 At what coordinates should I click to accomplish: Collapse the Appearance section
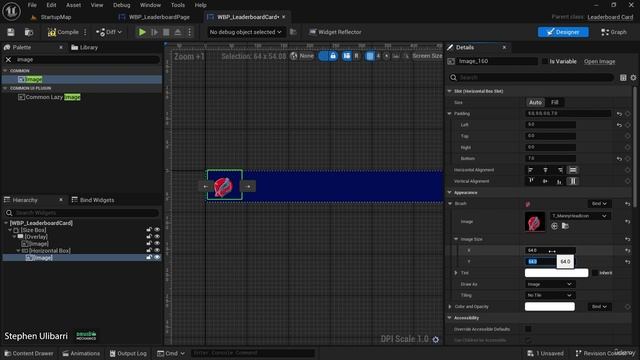tap(450, 192)
